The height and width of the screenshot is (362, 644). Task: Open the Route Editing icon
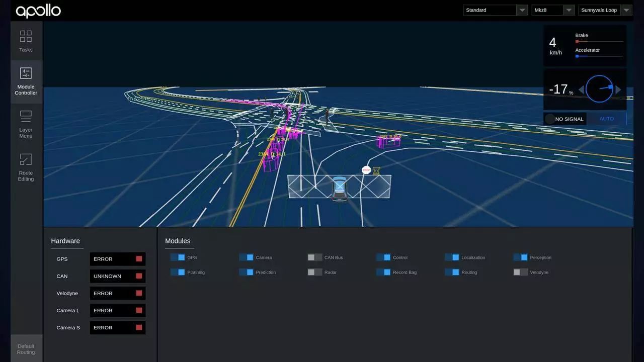(x=26, y=160)
